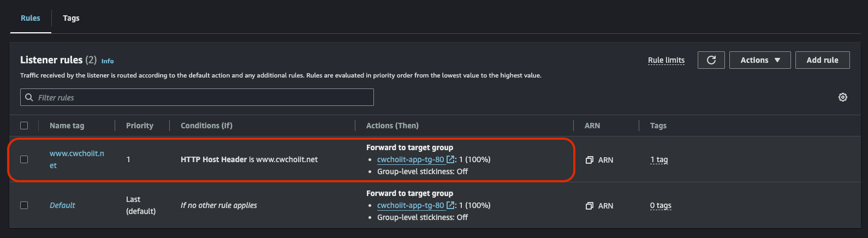Switch to the Tags tab
This screenshot has height=238, width=868.
71,18
